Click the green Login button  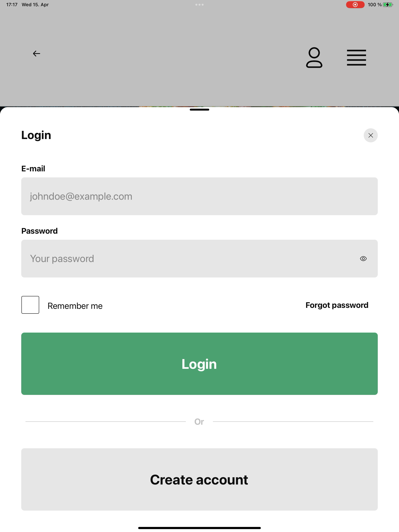point(199,364)
